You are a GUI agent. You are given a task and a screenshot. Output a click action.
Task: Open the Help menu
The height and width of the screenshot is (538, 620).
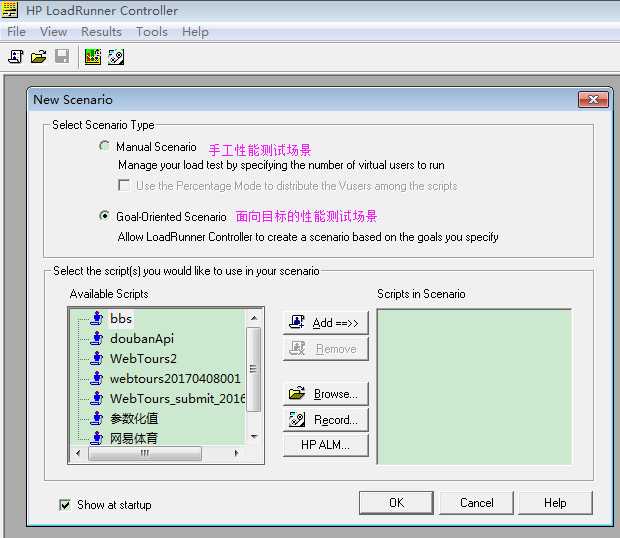pos(195,32)
